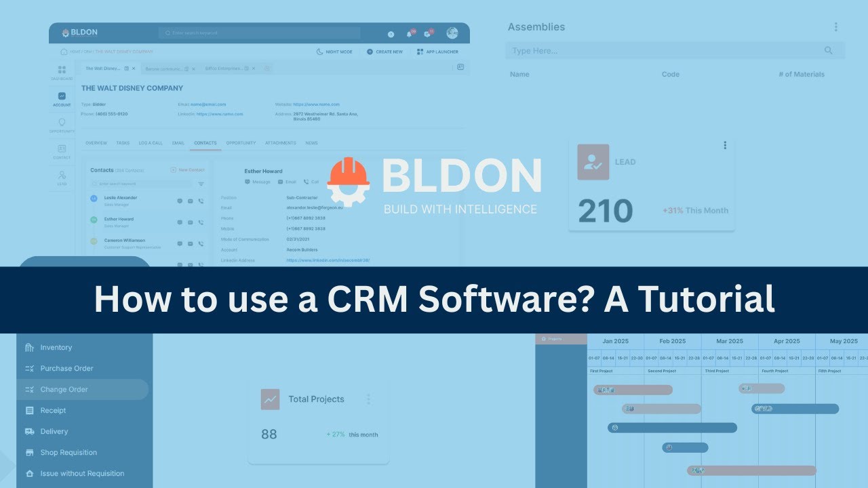
Task: Call Leslie Alexander via phone icon
Action: (201, 201)
